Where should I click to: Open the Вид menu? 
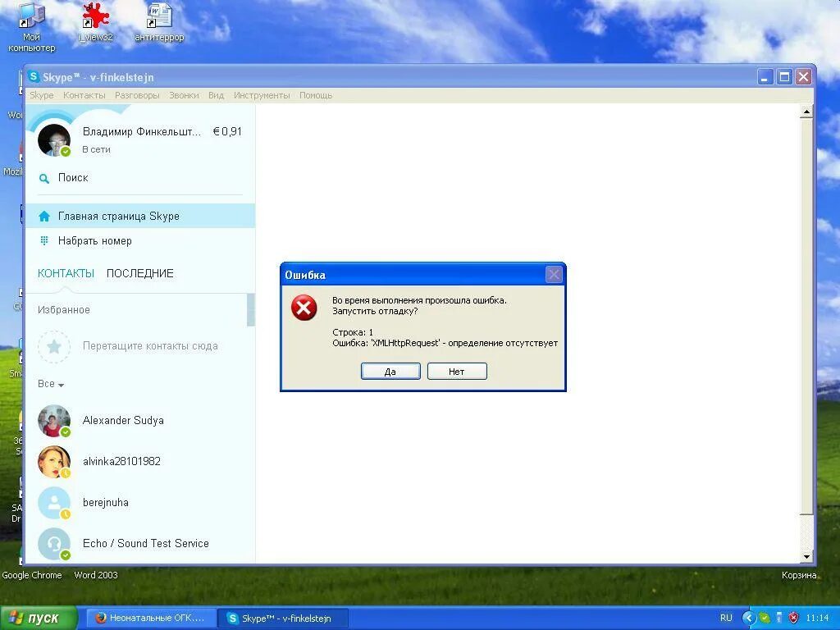[216, 95]
